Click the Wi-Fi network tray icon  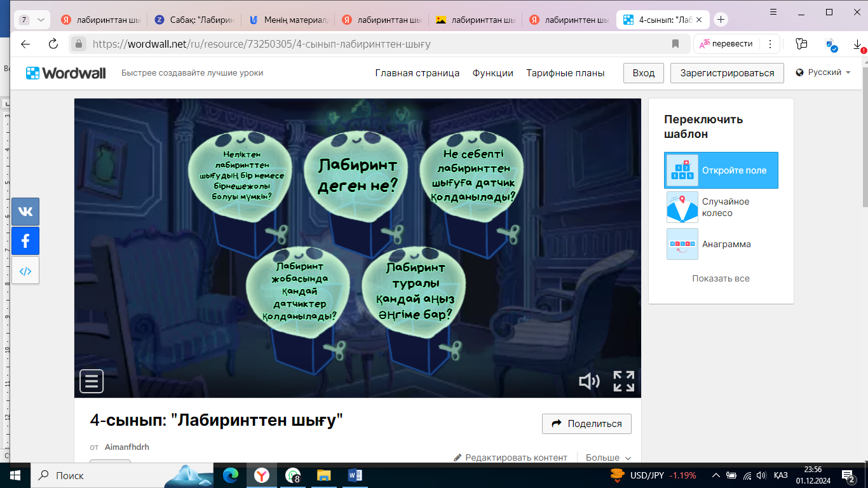pyautogui.click(x=747, y=475)
